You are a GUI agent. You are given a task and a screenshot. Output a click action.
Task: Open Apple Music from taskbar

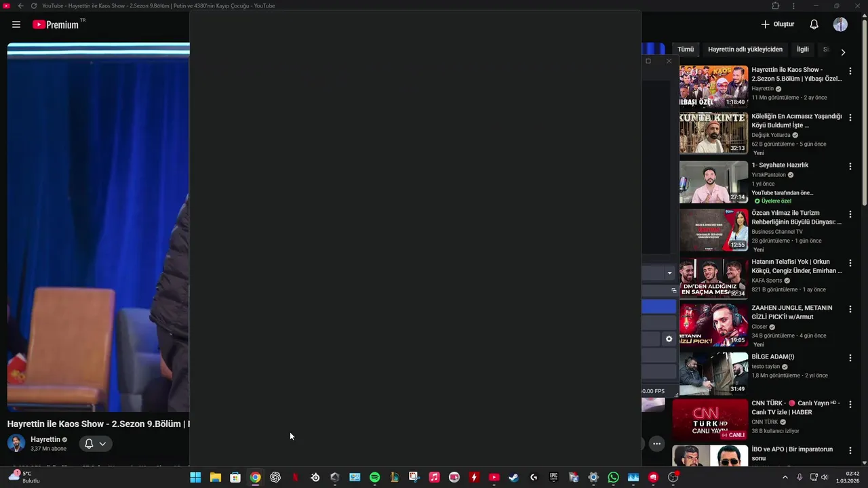point(435,477)
